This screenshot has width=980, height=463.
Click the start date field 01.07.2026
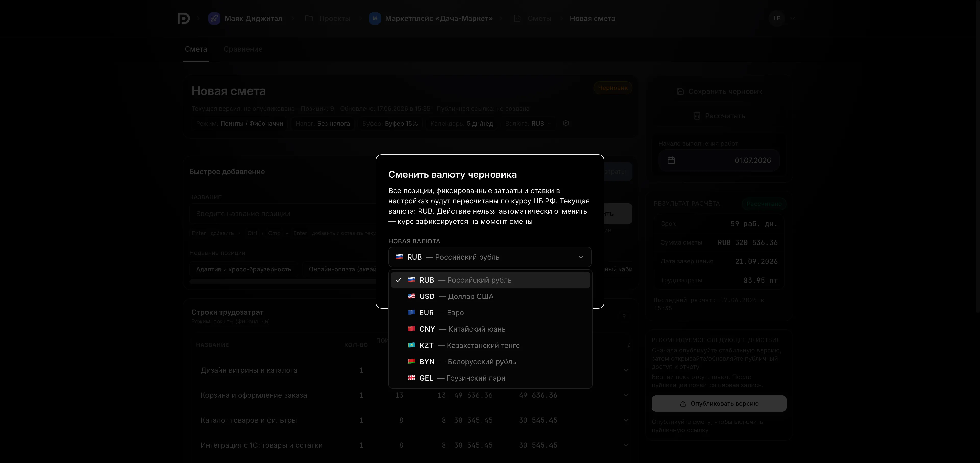coord(719,161)
